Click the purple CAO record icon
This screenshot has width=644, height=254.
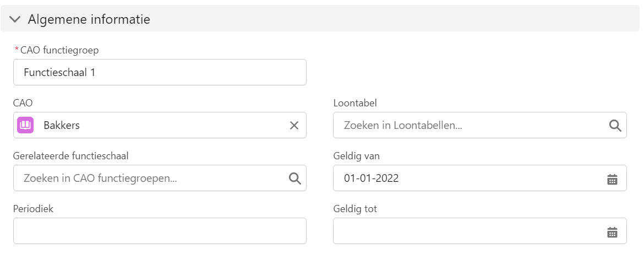point(25,125)
